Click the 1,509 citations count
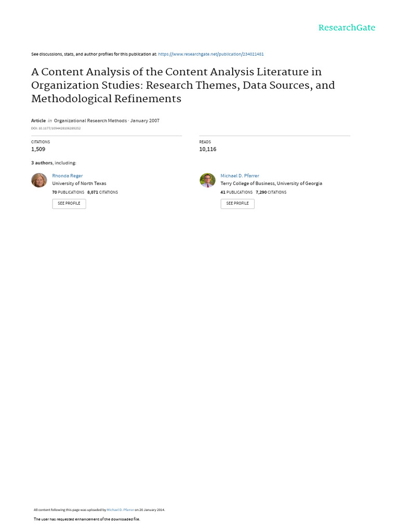This screenshot has height=532, width=399. (38, 149)
